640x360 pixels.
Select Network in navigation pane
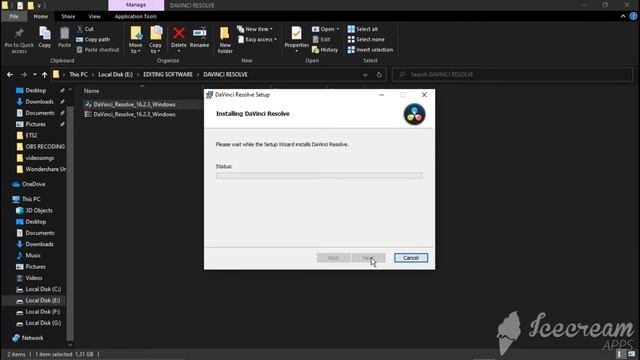(x=32, y=338)
